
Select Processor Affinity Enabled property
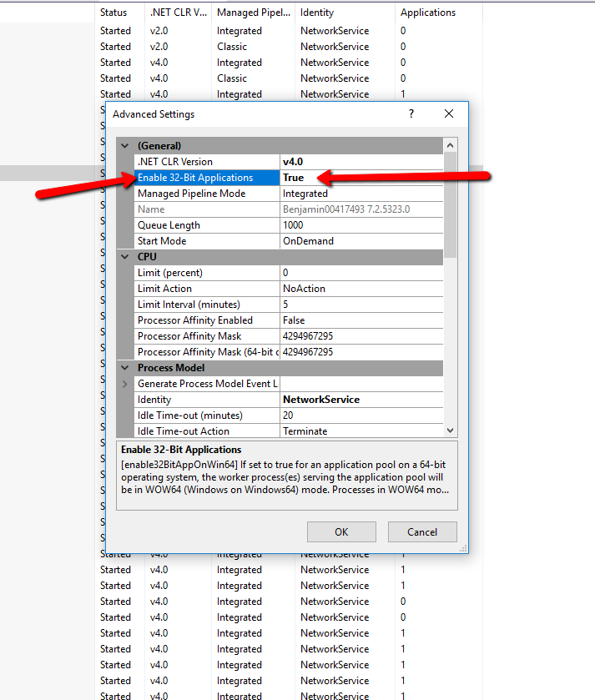pyautogui.click(x=207, y=320)
